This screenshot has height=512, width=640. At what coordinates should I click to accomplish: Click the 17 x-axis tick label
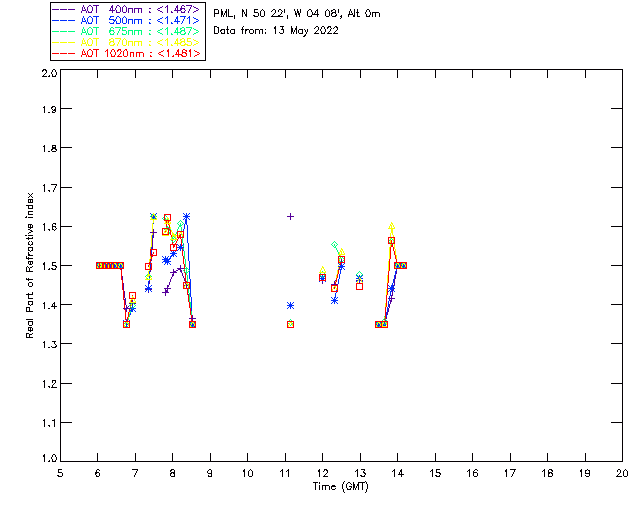click(510, 473)
